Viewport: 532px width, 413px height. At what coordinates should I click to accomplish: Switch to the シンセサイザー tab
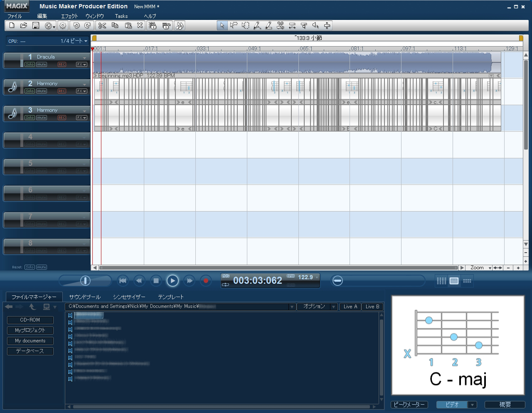coord(129,297)
